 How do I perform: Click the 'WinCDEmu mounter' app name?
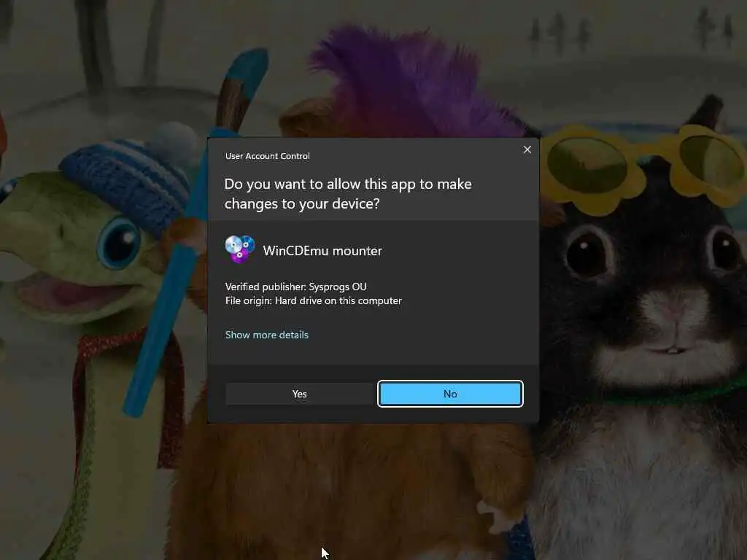(x=322, y=251)
